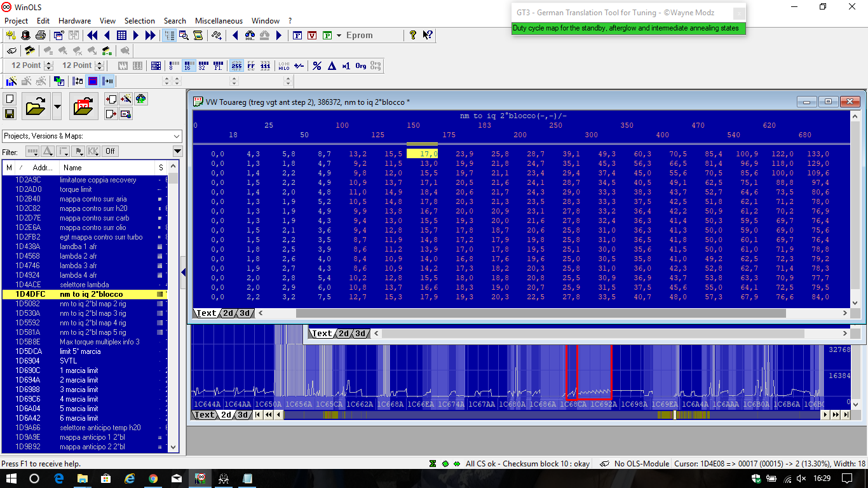Jump to first map with double-left arrow
The width and height of the screenshot is (868, 488).
click(92, 35)
